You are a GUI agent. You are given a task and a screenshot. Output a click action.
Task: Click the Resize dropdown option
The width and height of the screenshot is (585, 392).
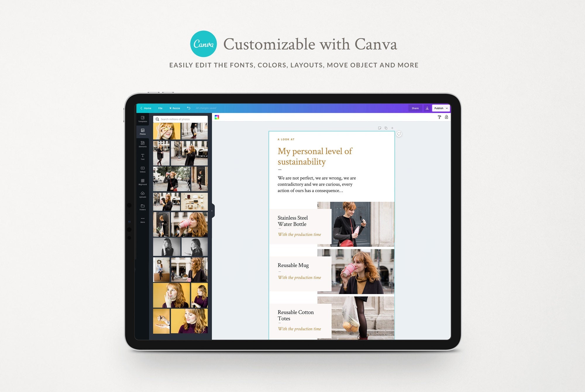click(174, 108)
